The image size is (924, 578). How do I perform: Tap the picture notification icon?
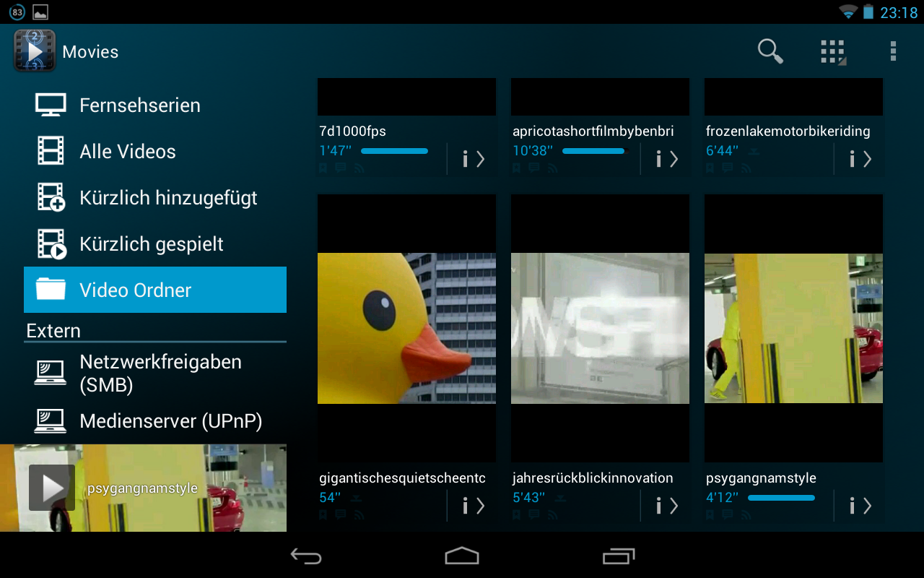pyautogui.click(x=40, y=12)
